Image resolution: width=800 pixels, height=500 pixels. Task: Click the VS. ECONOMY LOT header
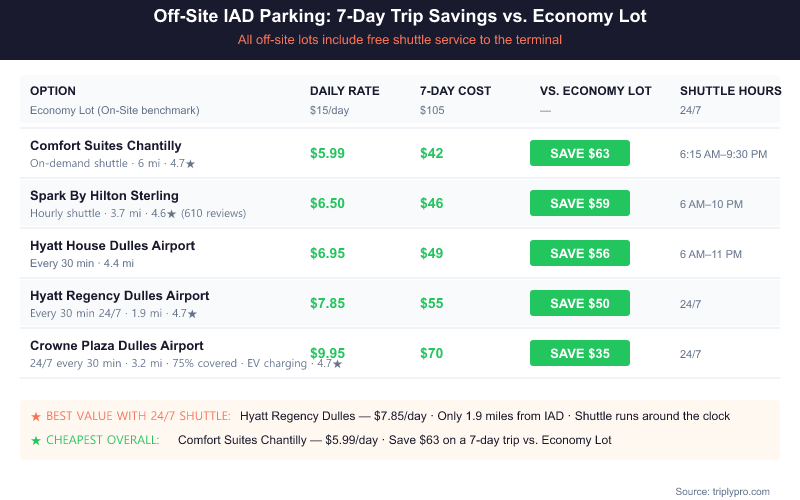pyautogui.click(x=596, y=91)
